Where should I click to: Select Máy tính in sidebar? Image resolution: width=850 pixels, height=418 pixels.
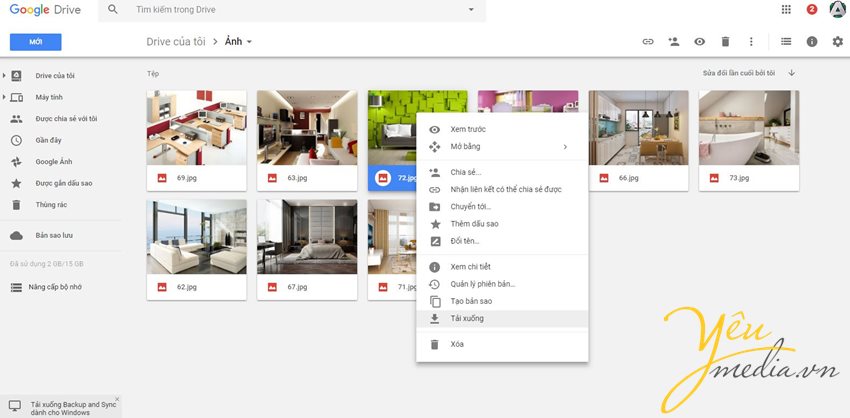point(49,97)
